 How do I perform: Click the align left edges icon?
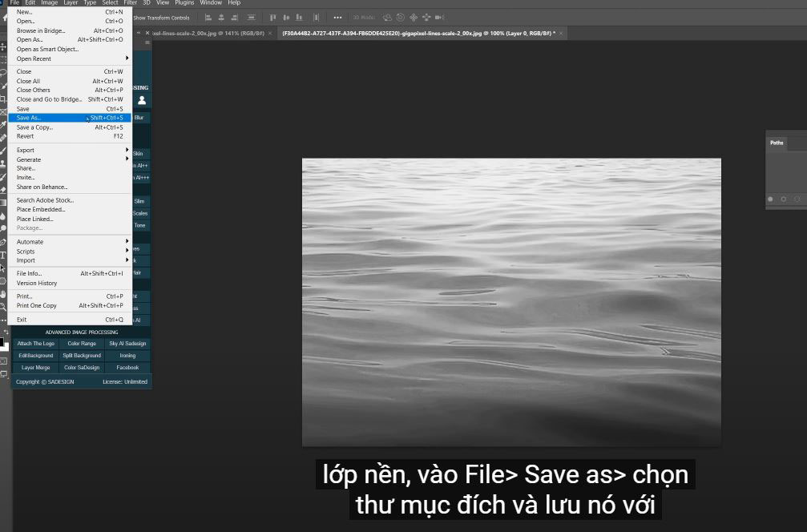point(208,18)
